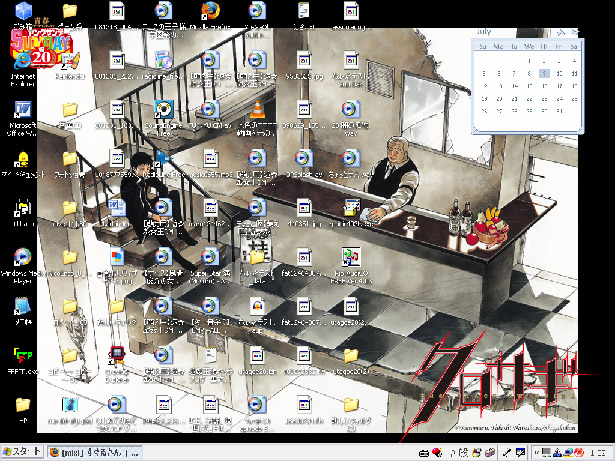Click the pencil icon in the taskbar tray
Viewport: 615px width, 461px height.
pos(507,452)
